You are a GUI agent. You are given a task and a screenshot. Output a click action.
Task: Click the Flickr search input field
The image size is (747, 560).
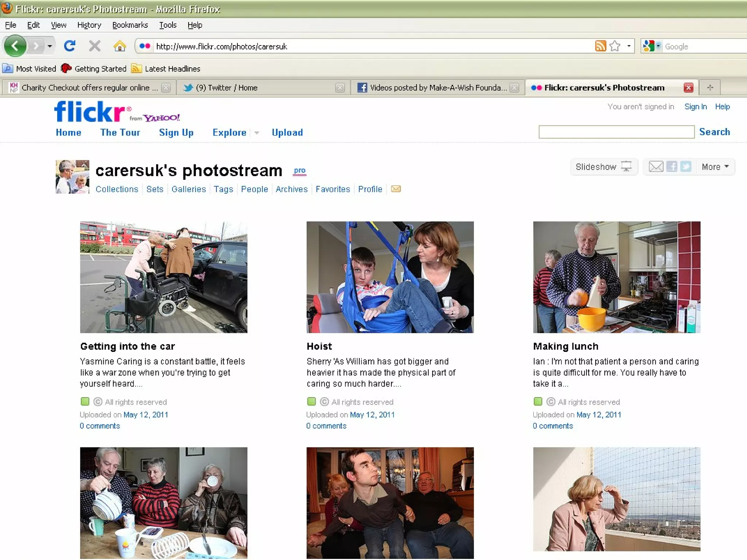(x=616, y=132)
